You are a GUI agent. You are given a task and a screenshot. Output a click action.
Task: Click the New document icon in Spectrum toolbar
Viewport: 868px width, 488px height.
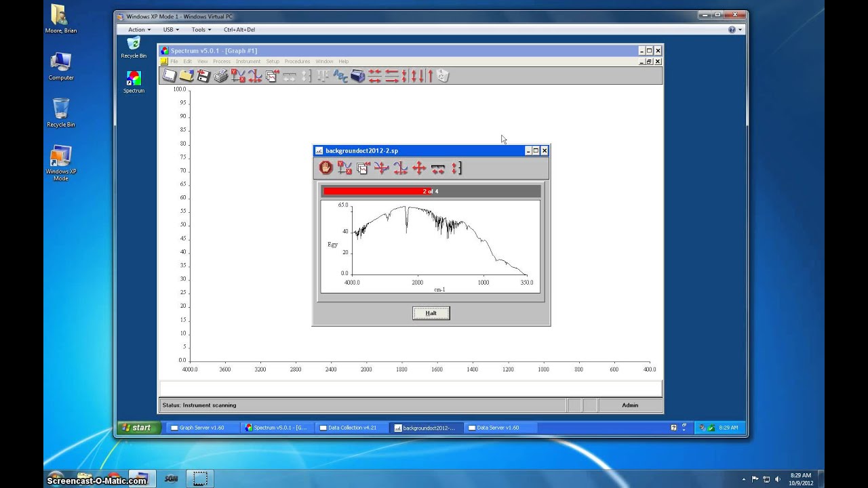(x=169, y=76)
